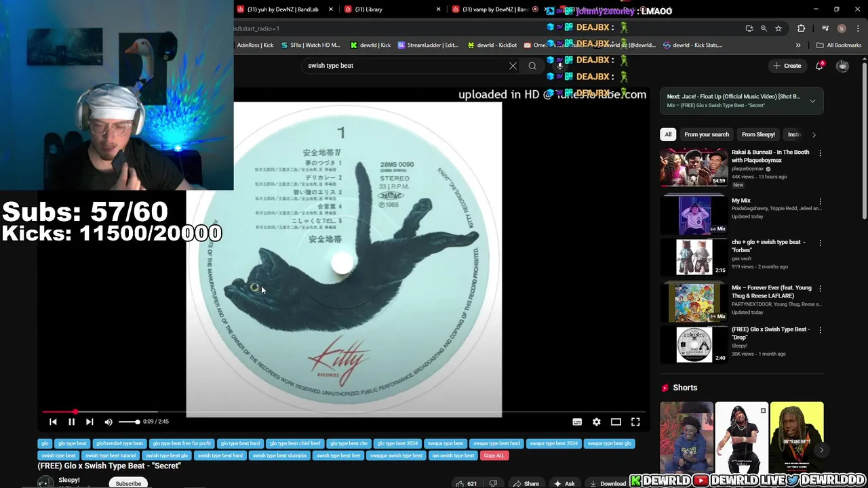Start a voice search with the microphone
The width and height of the screenshot is (868, 488).
(x=559, y=66)
